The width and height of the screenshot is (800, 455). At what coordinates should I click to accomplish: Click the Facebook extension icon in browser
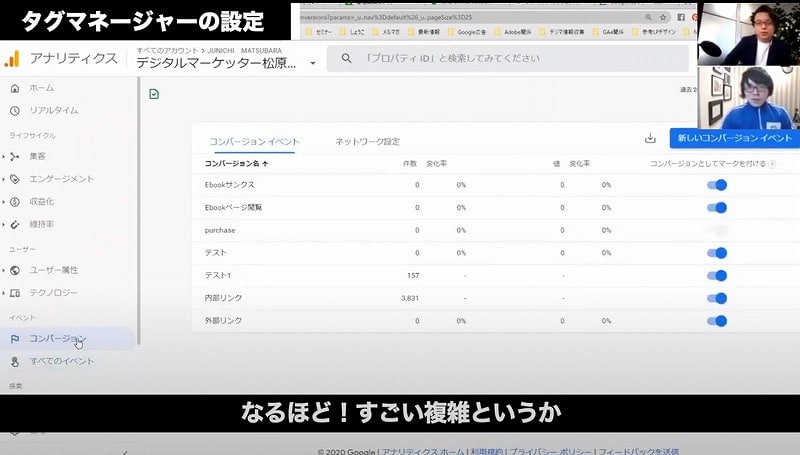[x=681, y=17]
